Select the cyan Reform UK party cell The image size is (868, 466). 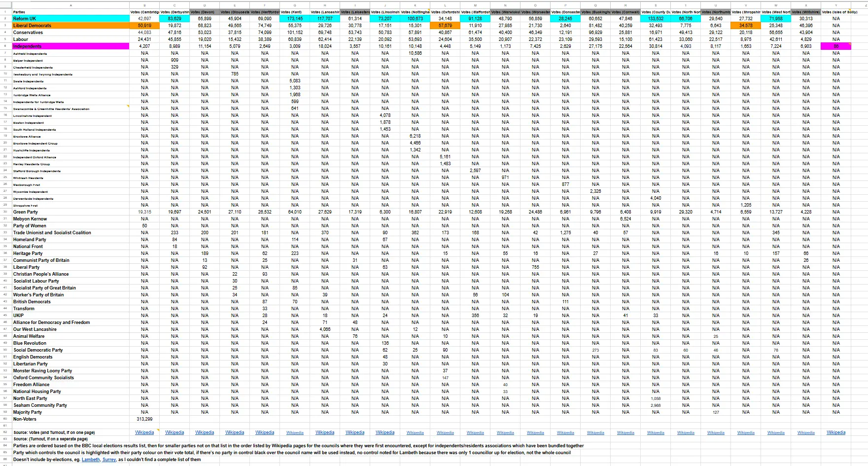tap(70, 19)
